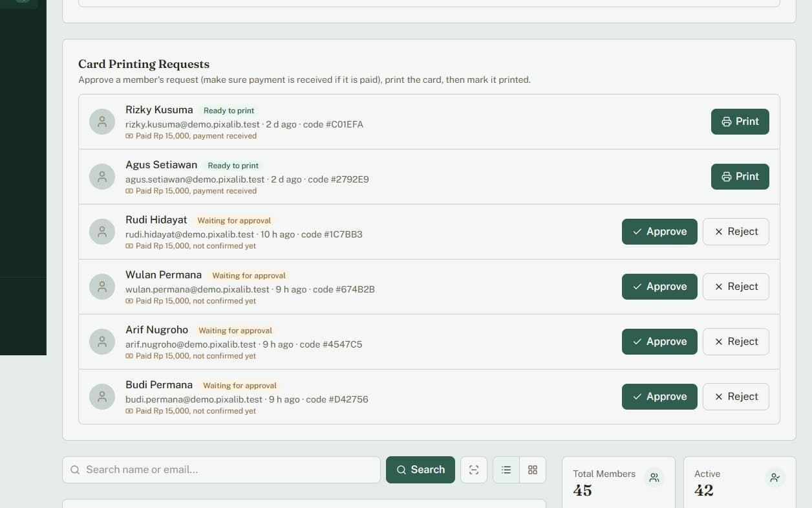Viewport: 812px width, 508px height.
Task: Click Arif Nugroho's Waiting for approval badge
Action: 235,331
